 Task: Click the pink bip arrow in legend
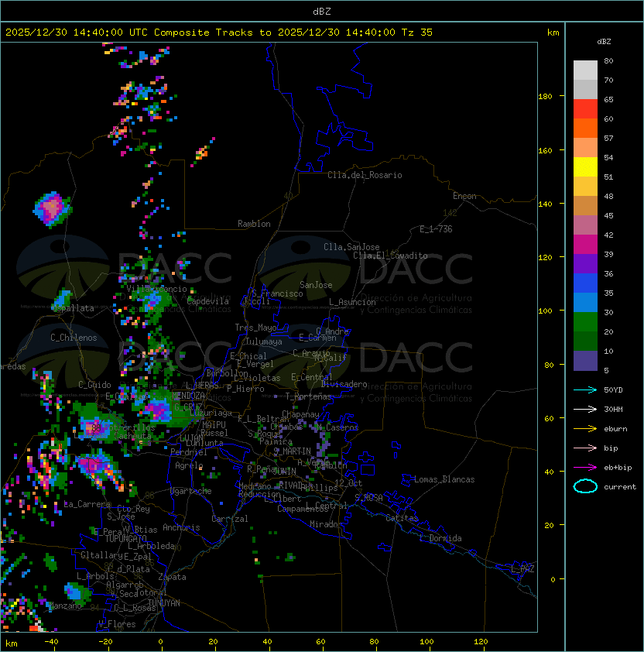pyautogui.click(x=585, y=448)
